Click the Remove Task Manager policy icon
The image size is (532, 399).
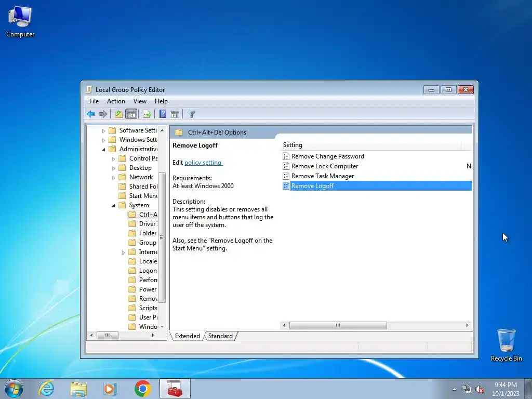286,176
